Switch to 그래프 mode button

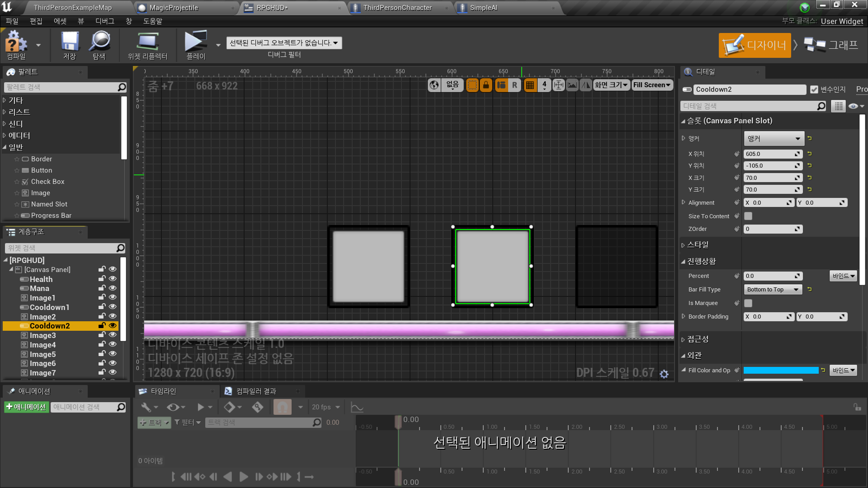[832, 45]
